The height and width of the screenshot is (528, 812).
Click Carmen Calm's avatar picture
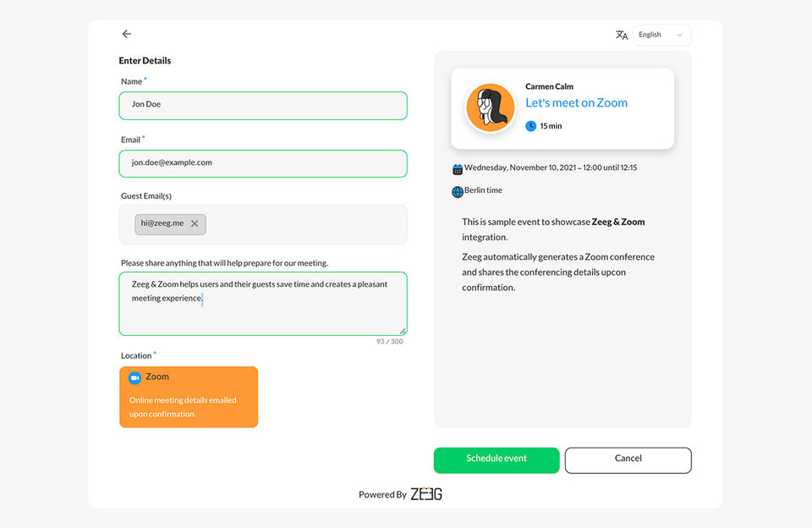click(491, 108)
